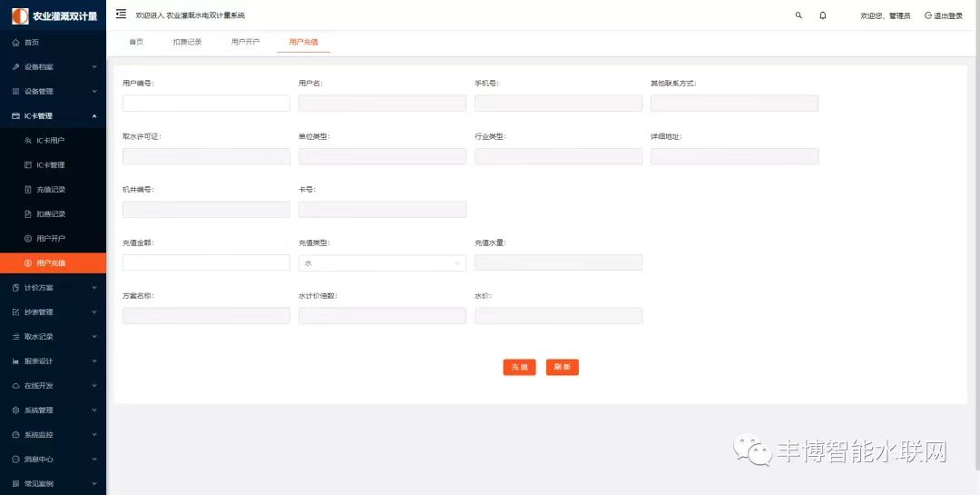Click the search magnifier icon in header
Viewport: 980px width, 495px height.
pos(799,15)
